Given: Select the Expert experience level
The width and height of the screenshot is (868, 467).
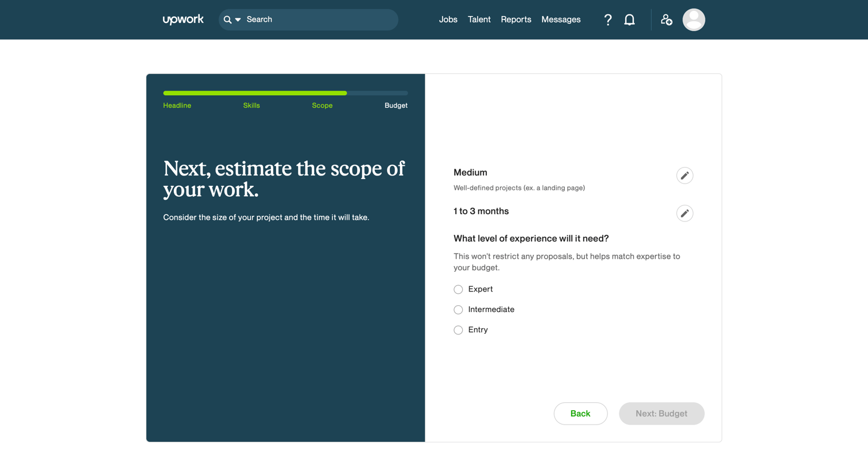Looking at the screenshot, I should pos(458,290).
